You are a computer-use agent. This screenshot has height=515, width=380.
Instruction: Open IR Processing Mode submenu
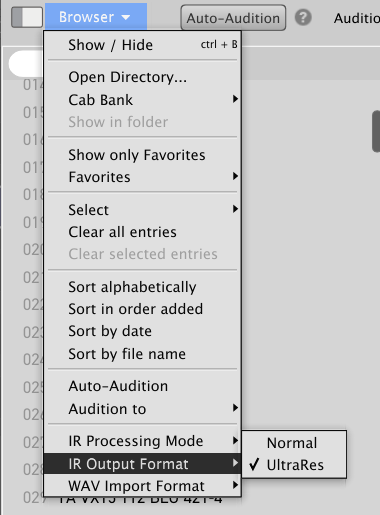coord(142,441)
